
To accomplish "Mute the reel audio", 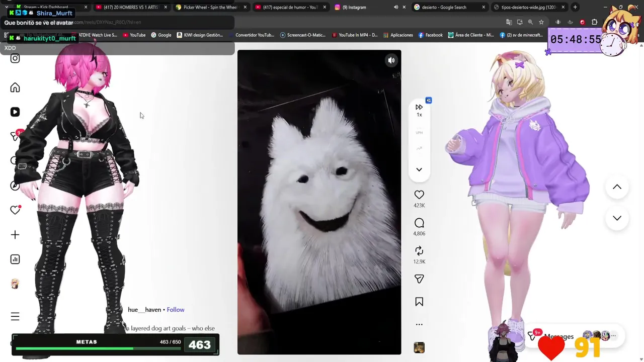I will (x=391, y=60).
